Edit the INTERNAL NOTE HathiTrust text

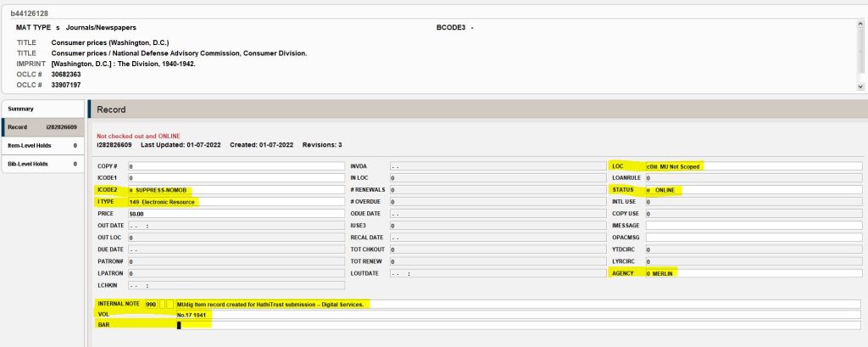[x=517, y=304]
